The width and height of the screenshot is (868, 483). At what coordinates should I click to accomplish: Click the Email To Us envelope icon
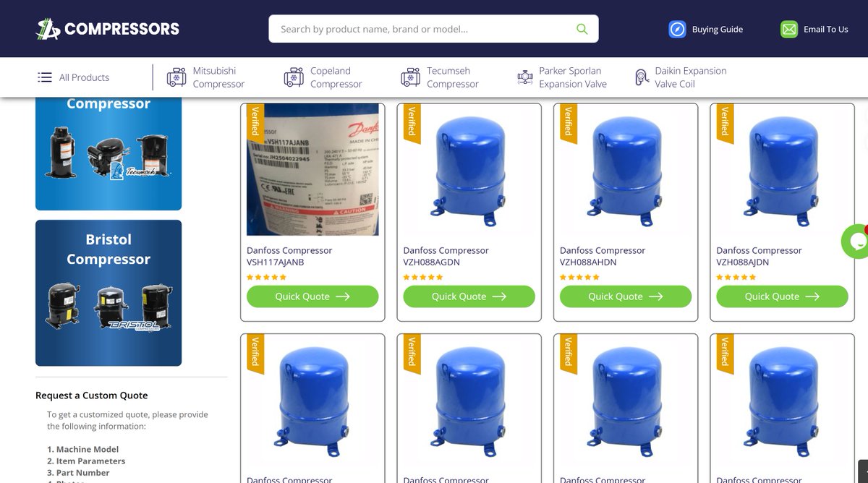tap(788, 29)
